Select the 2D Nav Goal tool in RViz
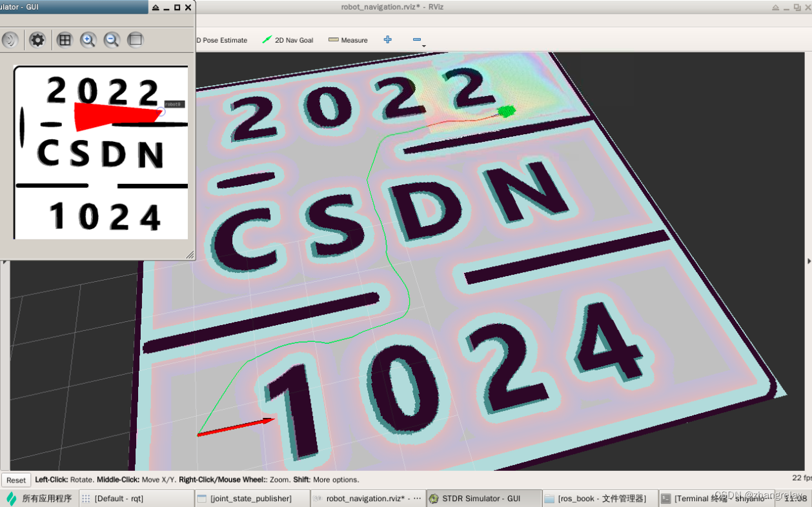812x507 pixels. [x=288, y=40]
